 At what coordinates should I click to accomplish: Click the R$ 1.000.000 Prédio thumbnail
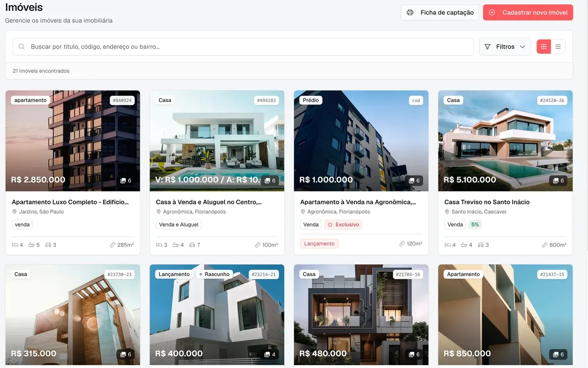point(361,141)
